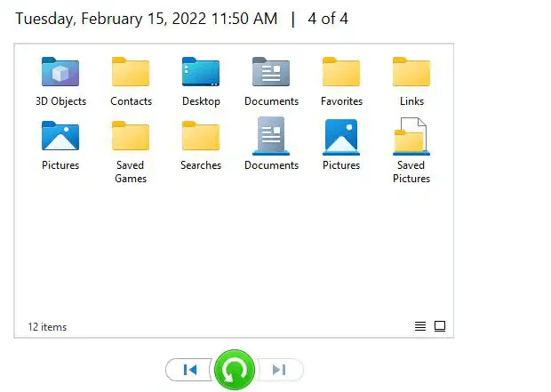This screenshot has width=551, height=392.
Task: Click the "12 items" status text
Action: coord(47,327)
